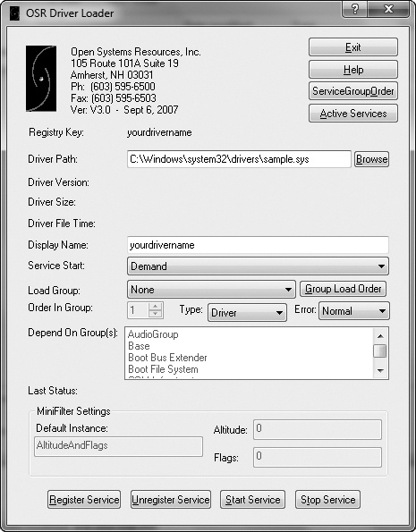Screen dimensions: 416x532
Task: Click the Exit button
Action: coord(352,47)
